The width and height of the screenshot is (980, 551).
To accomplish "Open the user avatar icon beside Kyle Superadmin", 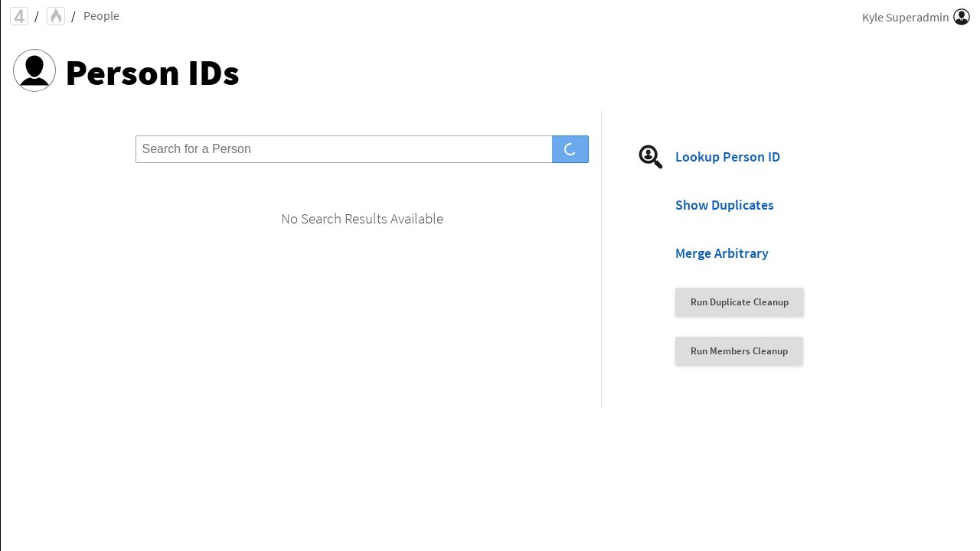I will coord(962,17).
